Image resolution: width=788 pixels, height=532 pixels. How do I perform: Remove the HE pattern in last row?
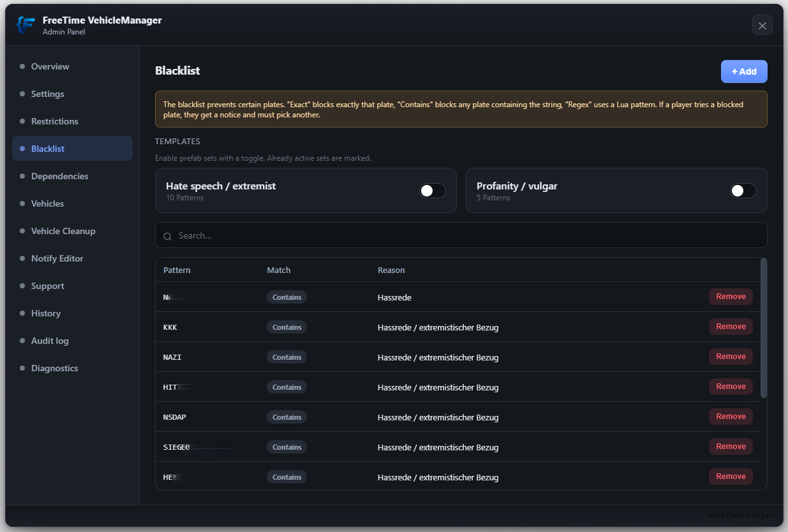731,477
